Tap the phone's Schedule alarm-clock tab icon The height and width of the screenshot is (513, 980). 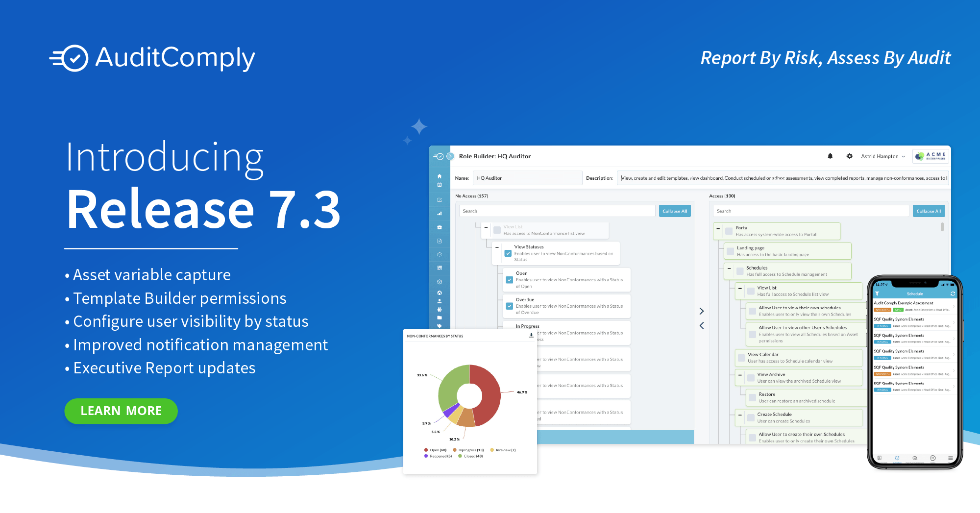pyautogui.click(x=897, y=459)
